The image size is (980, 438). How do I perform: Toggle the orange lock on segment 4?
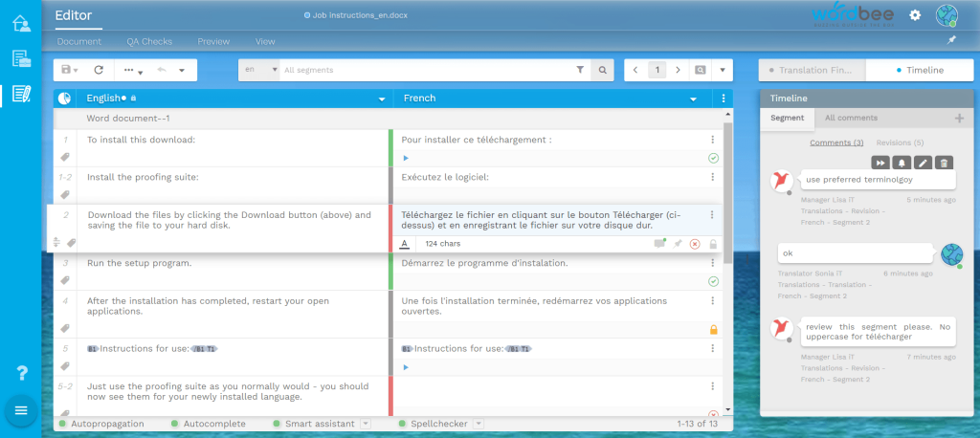(x=714, y=329)
